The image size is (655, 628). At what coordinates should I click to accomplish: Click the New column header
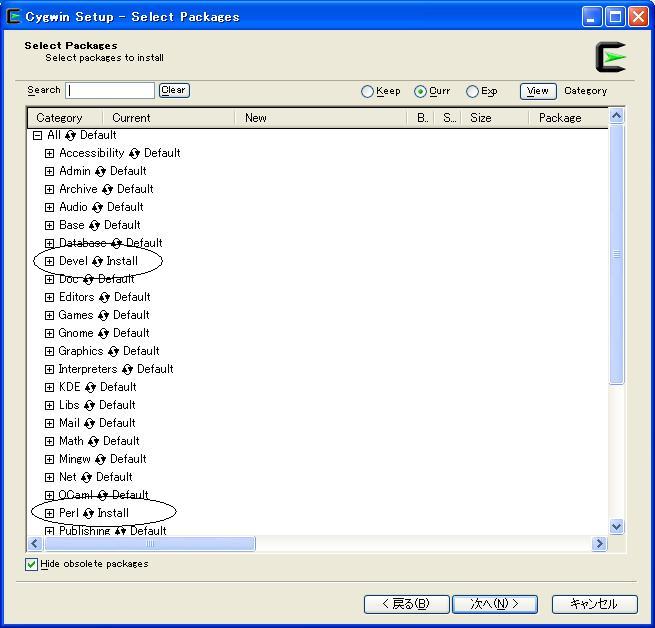click(320, 118)
